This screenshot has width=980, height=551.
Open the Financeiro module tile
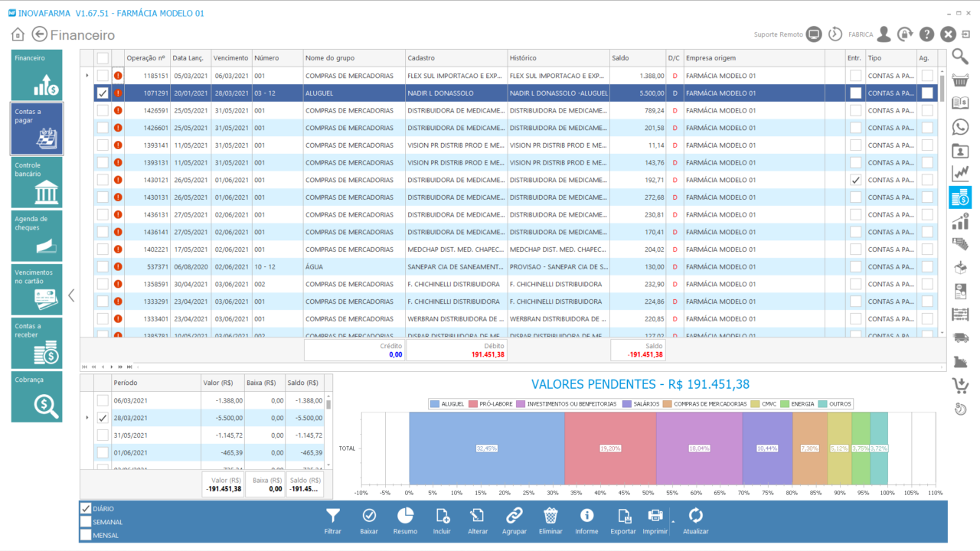click(37, 74)
